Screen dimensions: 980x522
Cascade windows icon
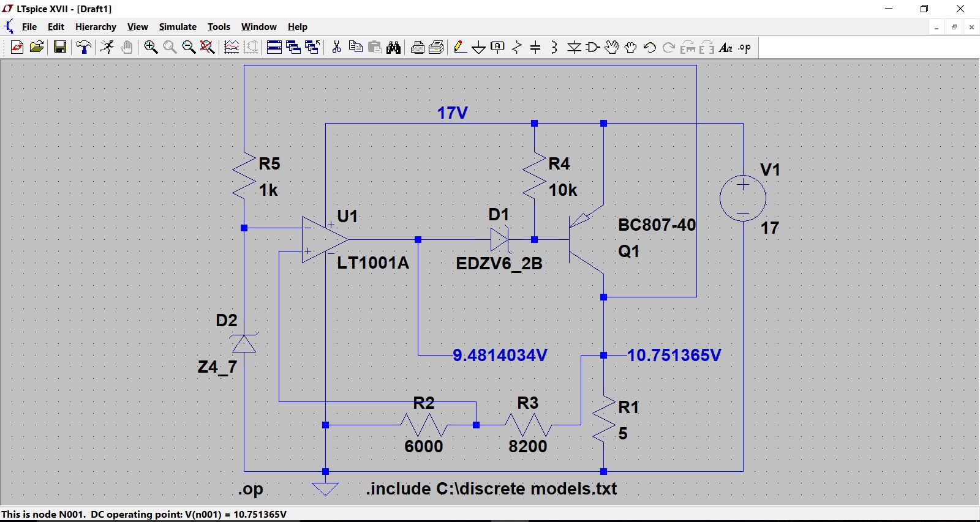click(x=293, y=47)
